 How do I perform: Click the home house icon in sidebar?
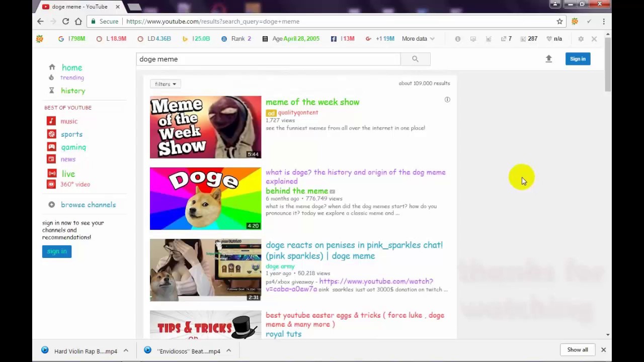(x=52, y=67)
